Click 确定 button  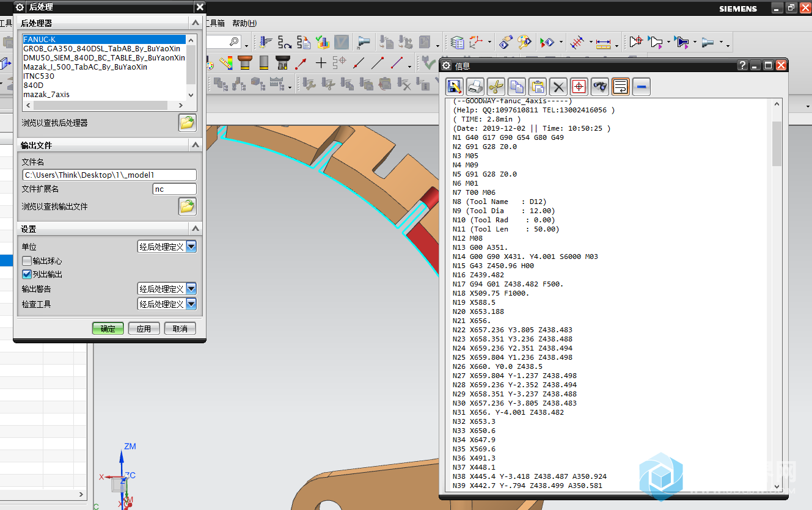pyautogui.click(x=108, y=329)
